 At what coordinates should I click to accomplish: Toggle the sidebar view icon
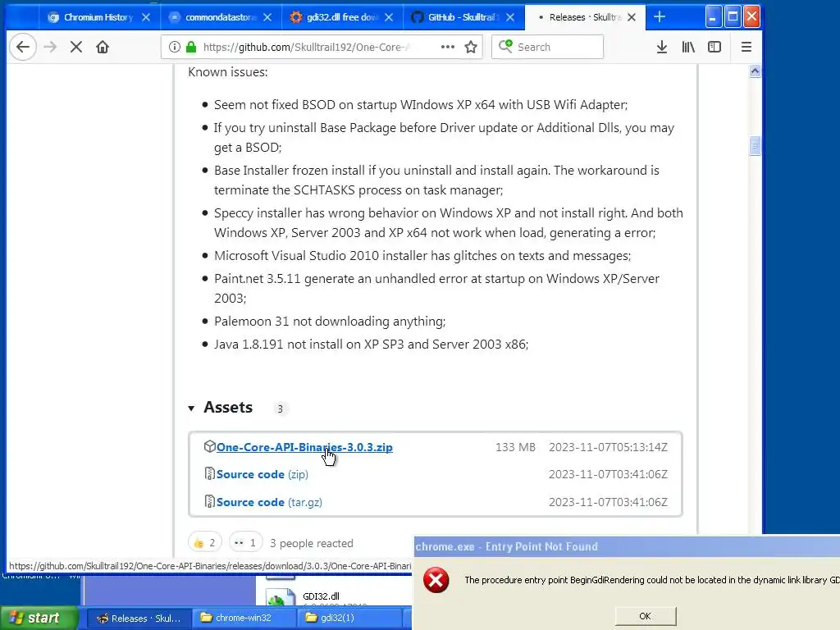(714, 47)
